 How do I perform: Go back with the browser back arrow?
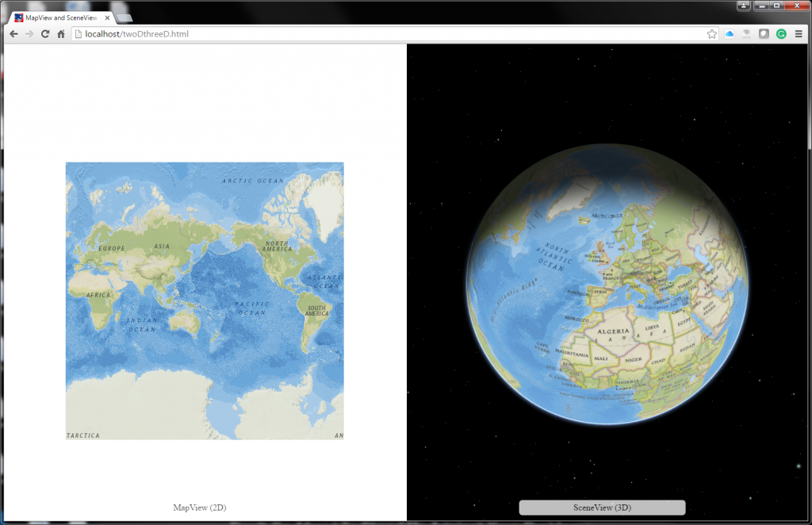14,34
